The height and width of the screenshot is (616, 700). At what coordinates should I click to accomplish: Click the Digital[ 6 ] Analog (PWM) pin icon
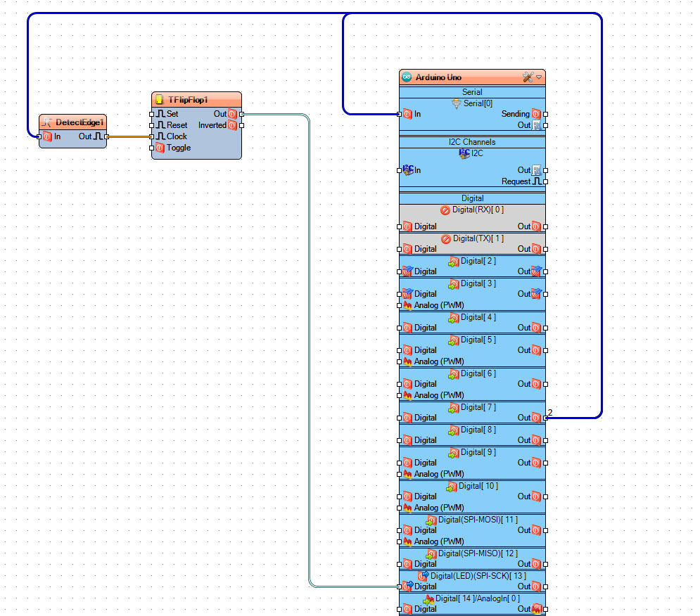[x=407, y=395]
